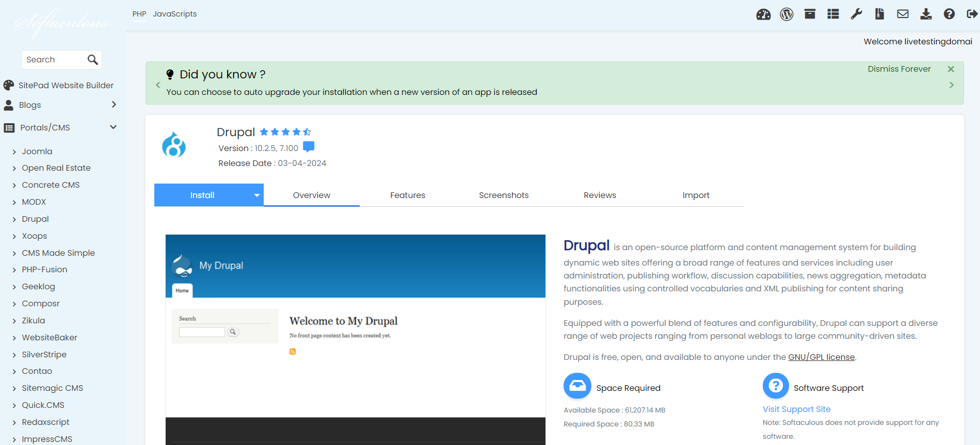Switch to the Reviews tab

point(600,195)
